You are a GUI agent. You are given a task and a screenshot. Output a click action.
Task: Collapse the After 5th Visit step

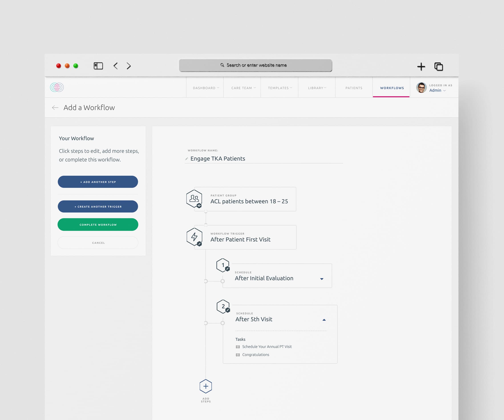coord(324,320)
